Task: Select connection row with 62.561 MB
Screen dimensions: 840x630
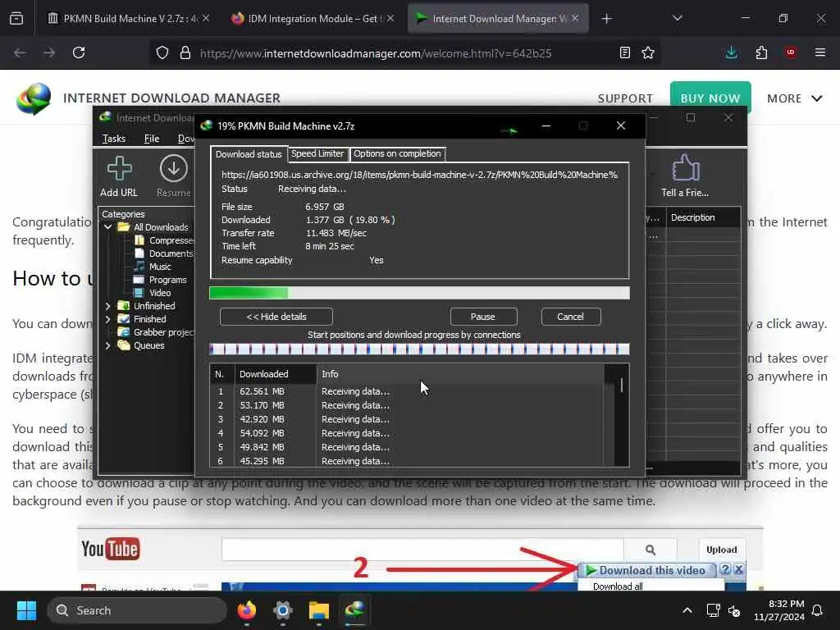Action: [x=407, y=391]
